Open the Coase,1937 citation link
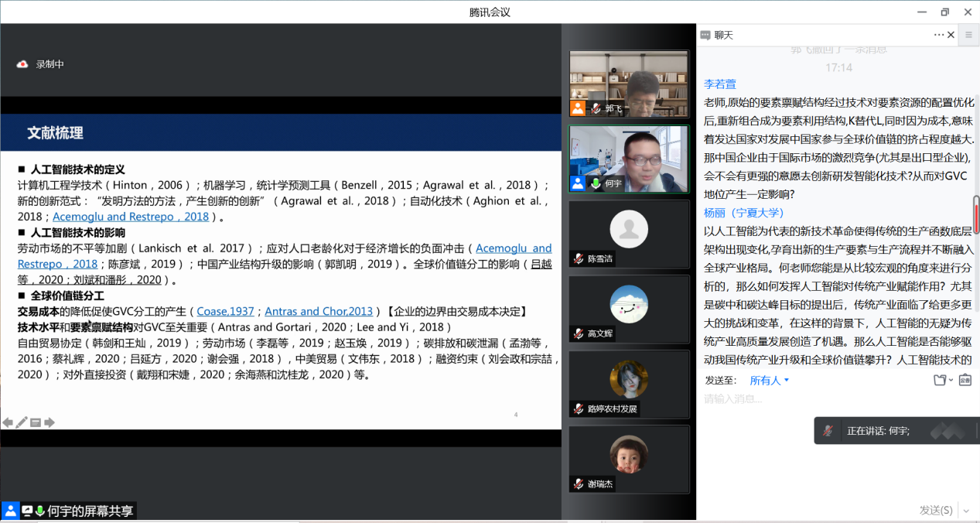Image resolution: width=980 pixels, height=523 pixels. tap(225, 311)
